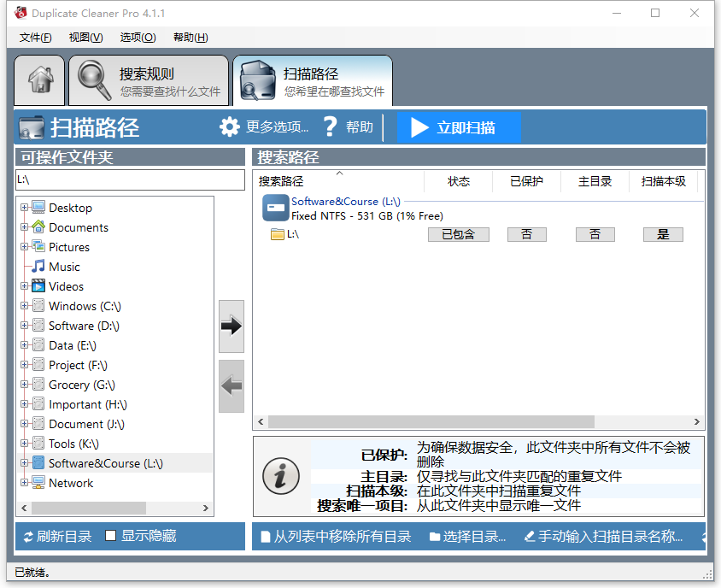Click 手动输入扫描目录名称... button
Screen dimensions: 721x588
click(604, 536)
